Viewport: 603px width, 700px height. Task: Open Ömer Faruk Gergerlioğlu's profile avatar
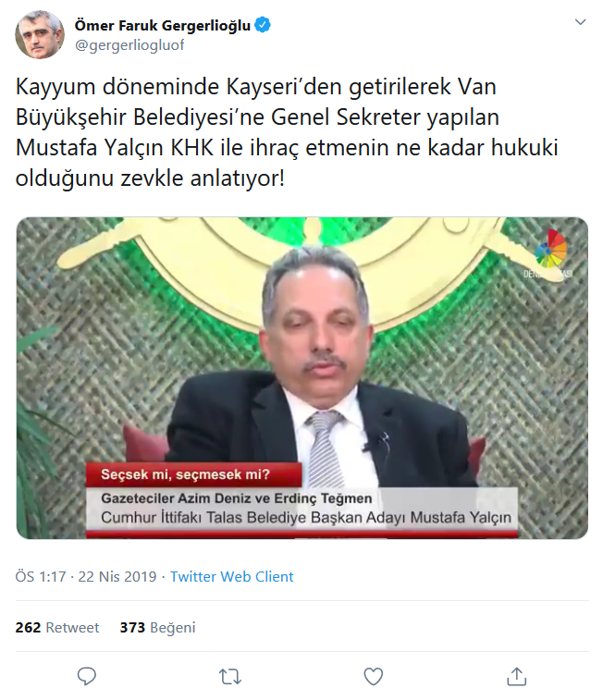(x=40, y=35)
